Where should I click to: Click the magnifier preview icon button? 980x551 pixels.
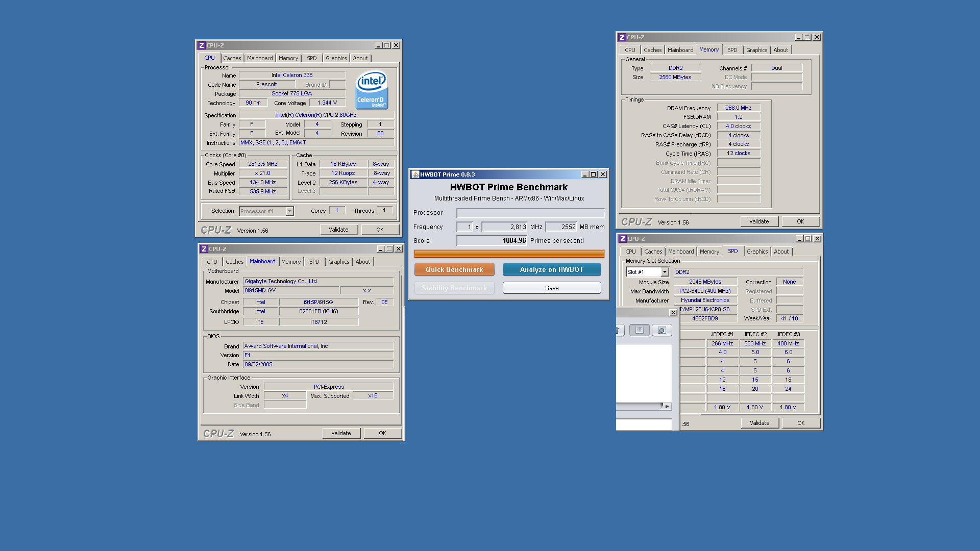pos(662,330)
